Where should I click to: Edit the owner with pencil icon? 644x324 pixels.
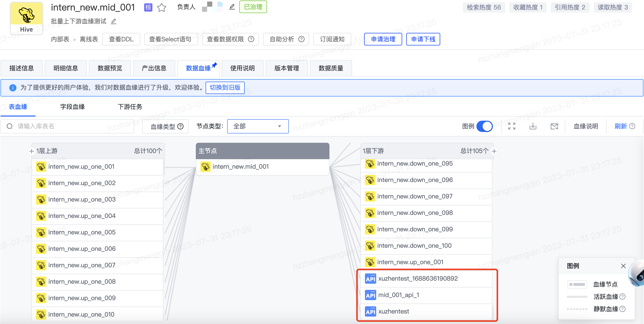point(232,7)
